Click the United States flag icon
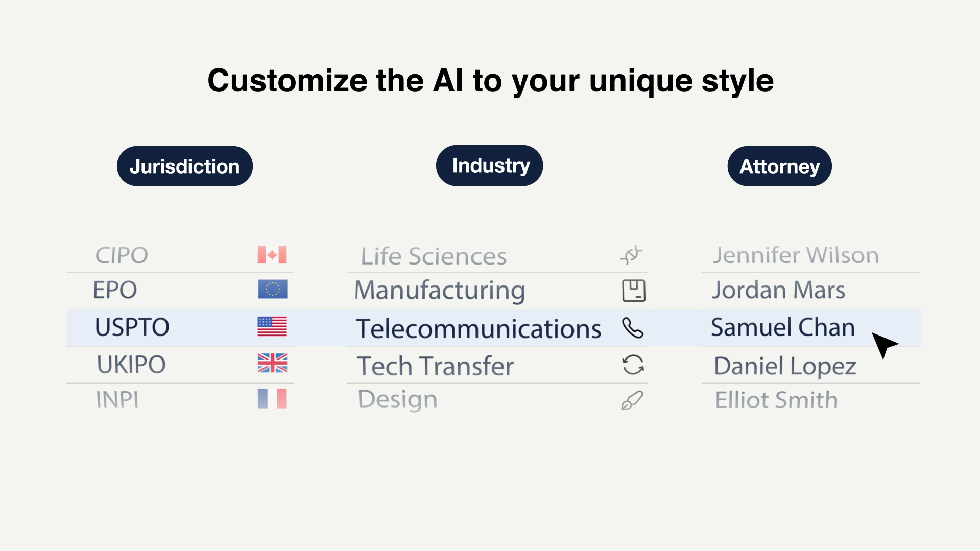This screenshot has height=551, width=980. [x=272, y=327]
